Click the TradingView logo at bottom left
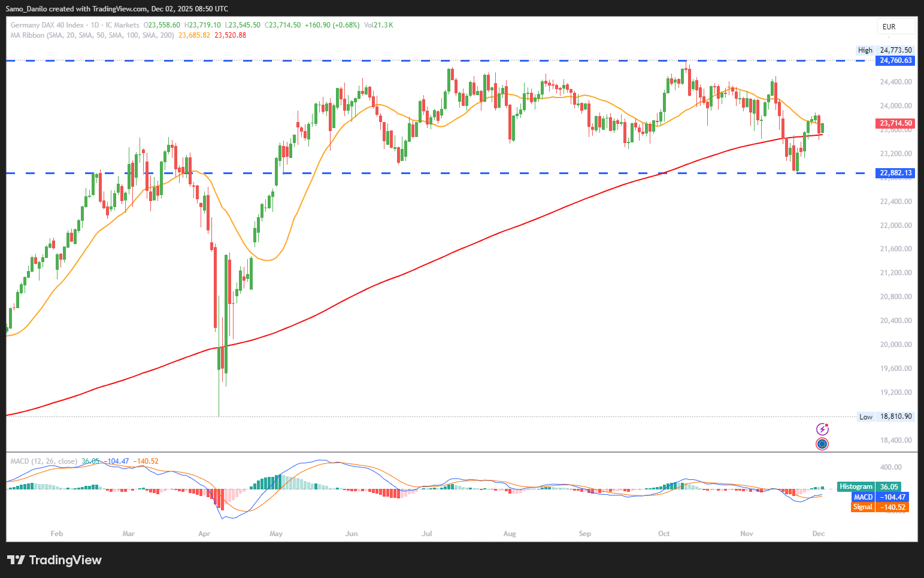The width and height of the screenshot is (924, 578). pyautogui.click(x=54, y=560)
